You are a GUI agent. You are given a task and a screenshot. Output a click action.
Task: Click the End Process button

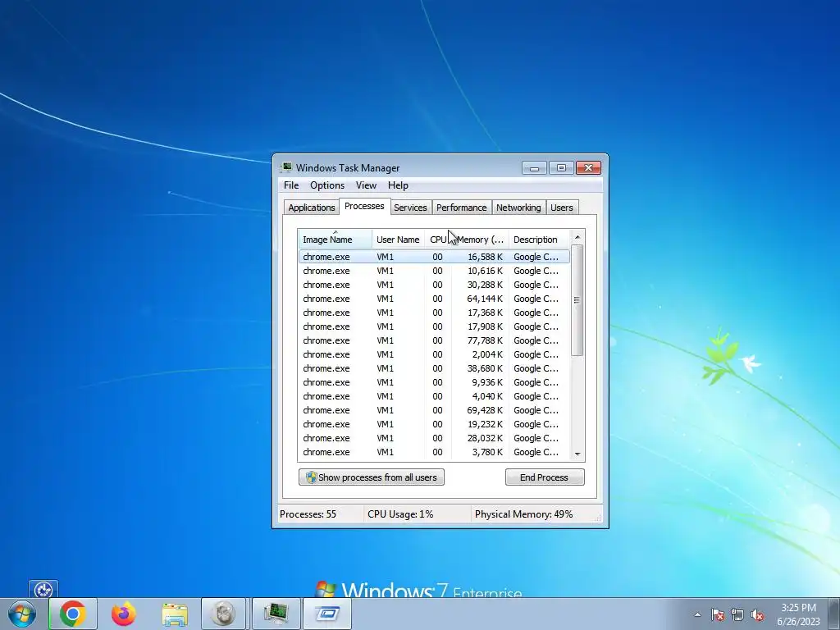545,477
